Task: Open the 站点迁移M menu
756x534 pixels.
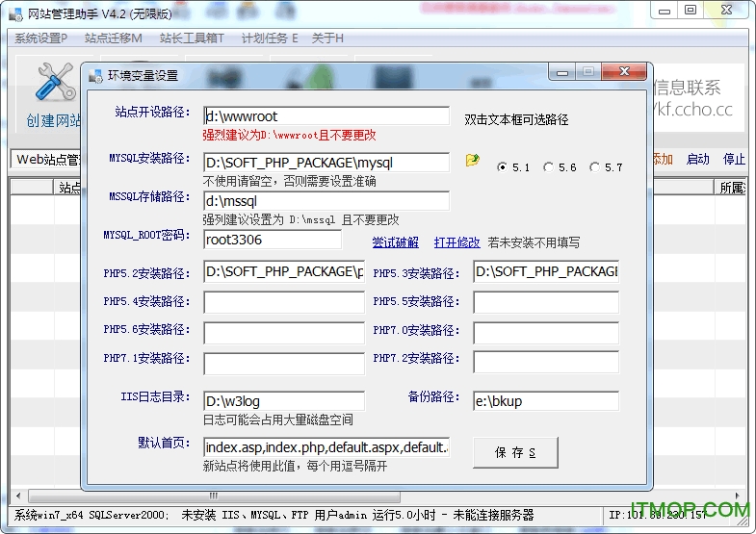Action: click(x=114, y=38)
